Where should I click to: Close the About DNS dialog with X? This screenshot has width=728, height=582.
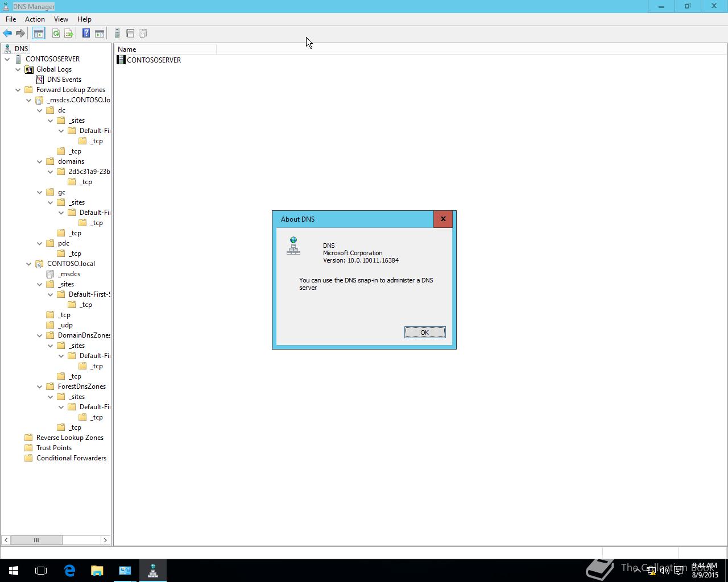[x=443, y=219]
